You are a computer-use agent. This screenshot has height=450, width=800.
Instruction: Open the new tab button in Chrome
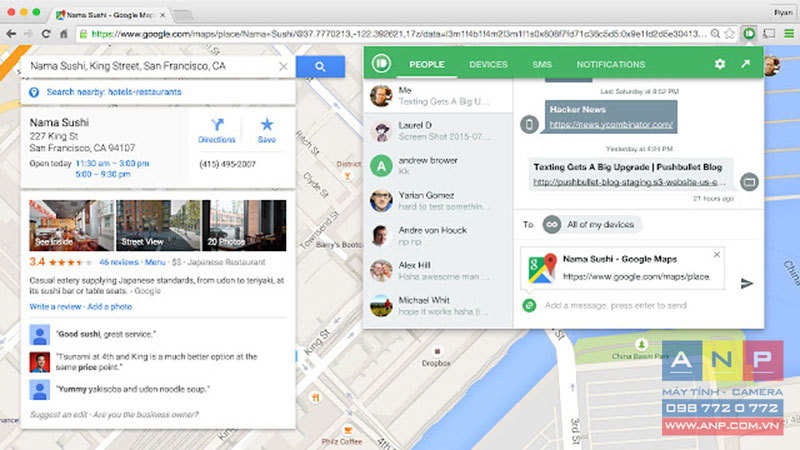pos(183,16)
